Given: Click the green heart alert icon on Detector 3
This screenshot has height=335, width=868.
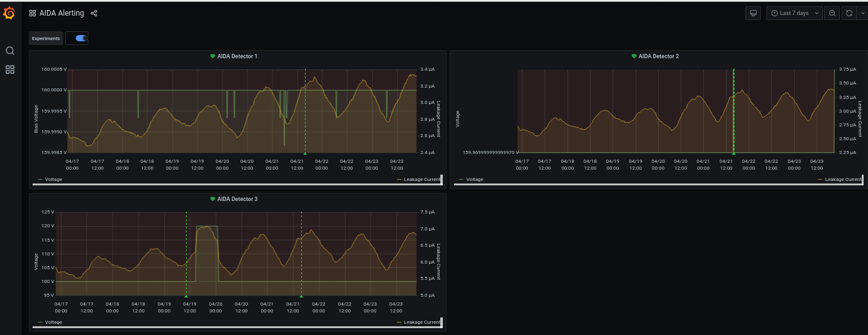Looking at the screenshot, I should click(212, 199).
